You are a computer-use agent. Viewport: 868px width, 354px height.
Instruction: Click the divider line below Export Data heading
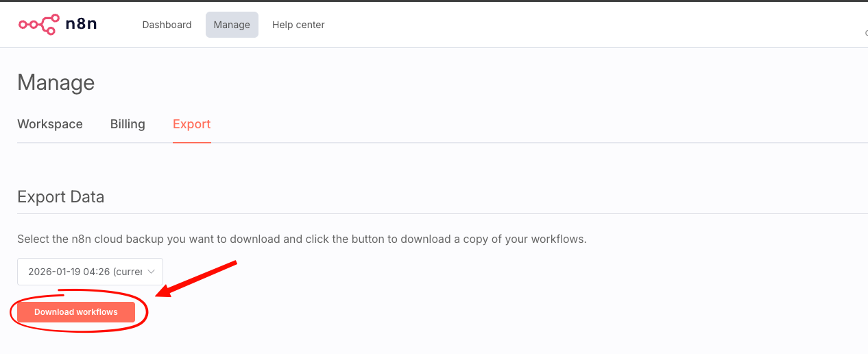(x=439, y=213)
